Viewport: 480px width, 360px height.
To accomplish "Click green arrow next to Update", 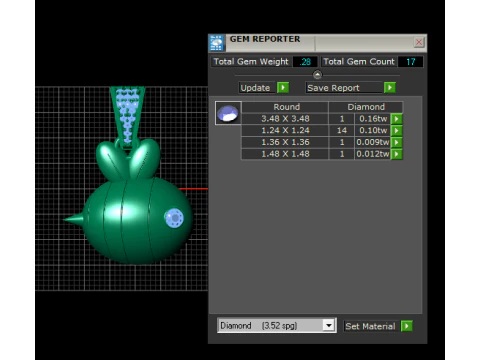I will coord(283,88).
